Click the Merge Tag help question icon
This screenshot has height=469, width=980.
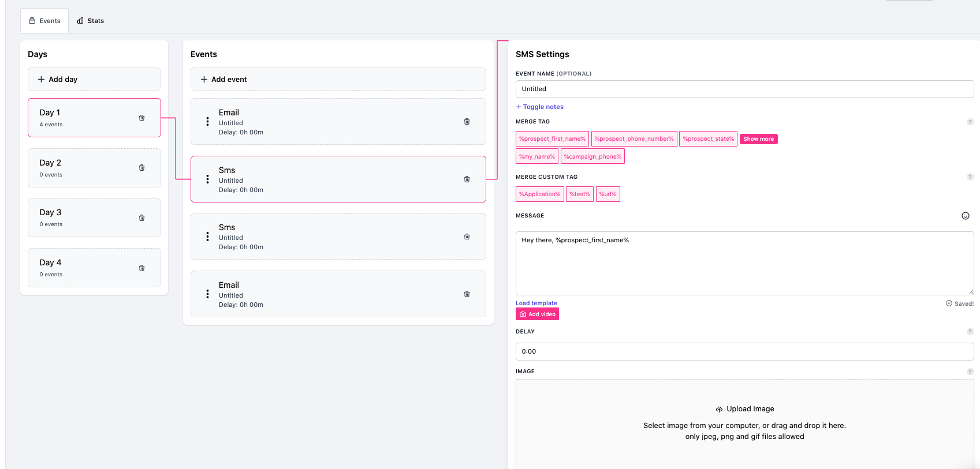tap(970, 122)
